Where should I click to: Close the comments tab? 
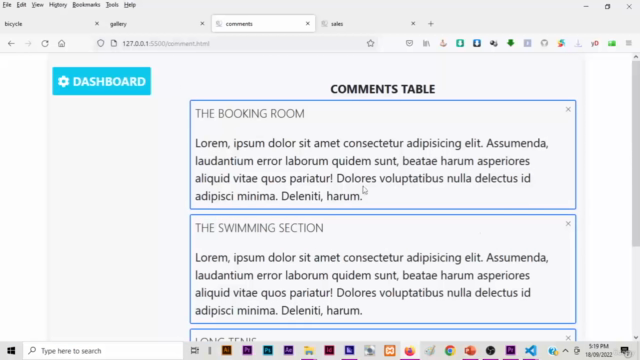[308, 24]
